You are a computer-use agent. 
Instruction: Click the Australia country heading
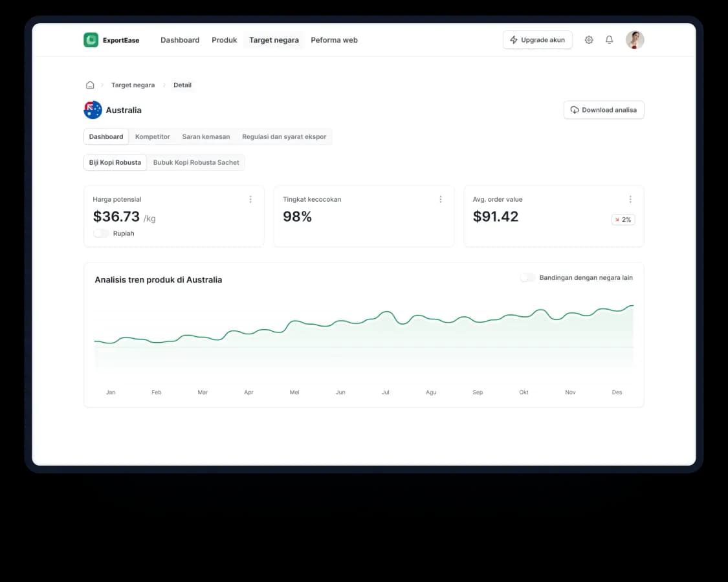pos(124,110)
